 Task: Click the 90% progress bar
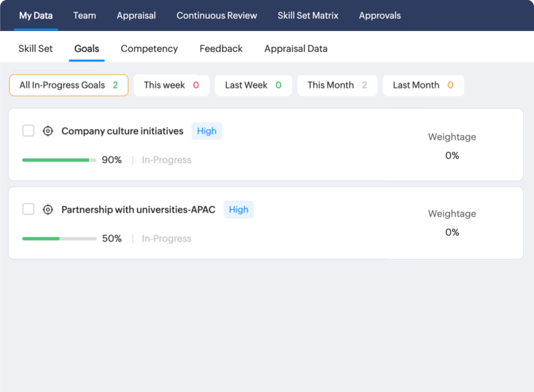point(59,160)
